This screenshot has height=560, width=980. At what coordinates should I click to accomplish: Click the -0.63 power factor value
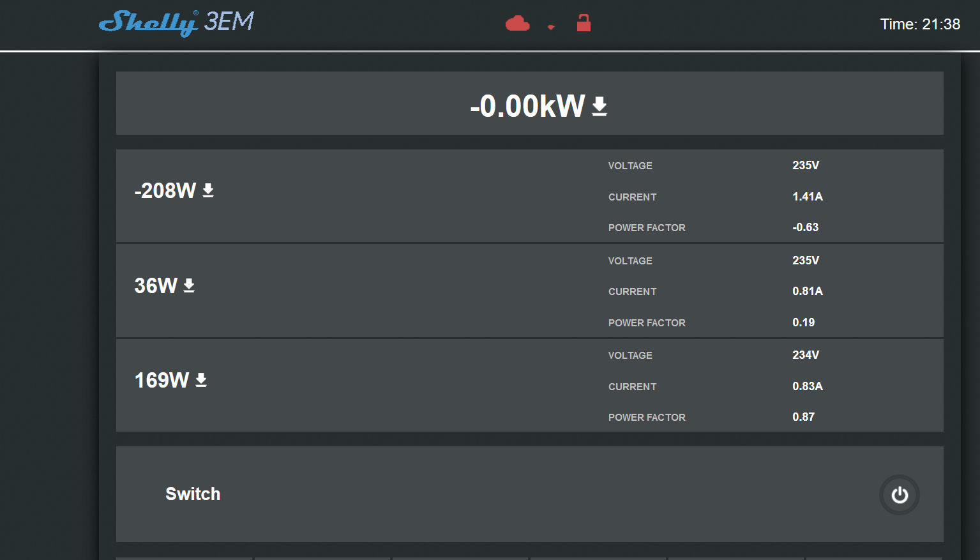pos(805,227)
